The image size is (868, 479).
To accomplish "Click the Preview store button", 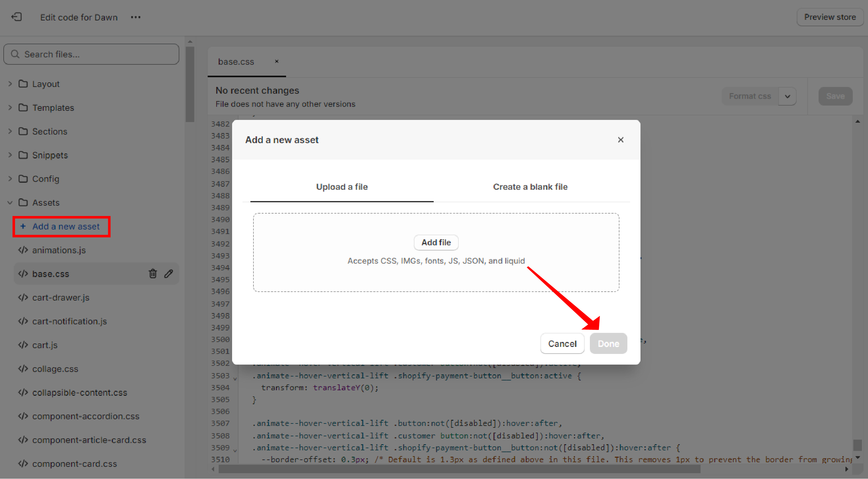I will tap(830, 17).
